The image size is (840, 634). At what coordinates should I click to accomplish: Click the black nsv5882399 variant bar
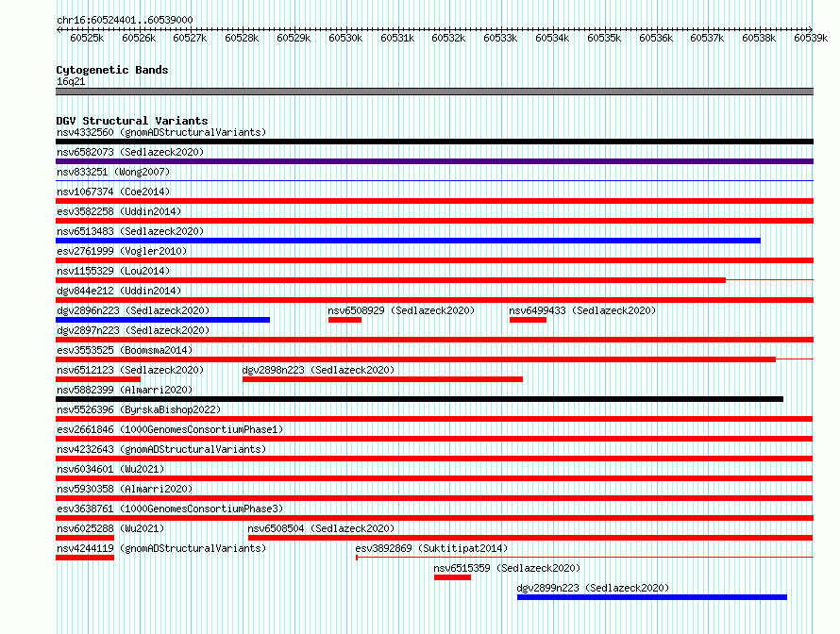coord(419,399)
